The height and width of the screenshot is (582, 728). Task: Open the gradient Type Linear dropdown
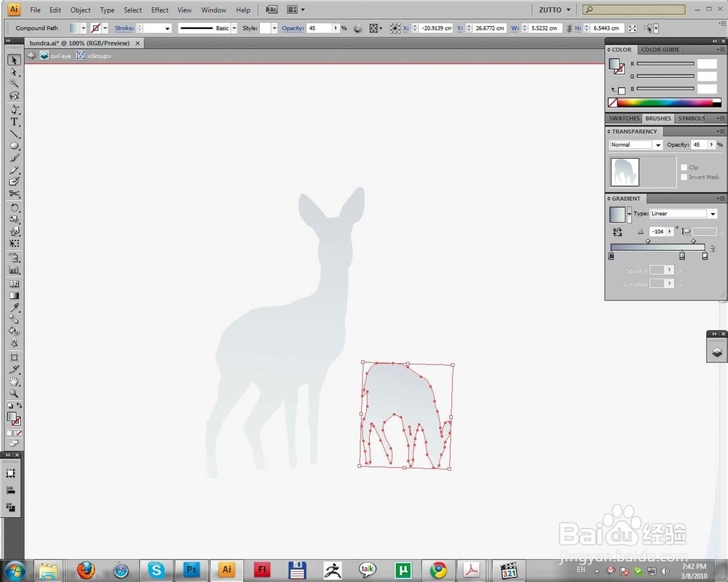pyautogui.click(x=684, y=213)
